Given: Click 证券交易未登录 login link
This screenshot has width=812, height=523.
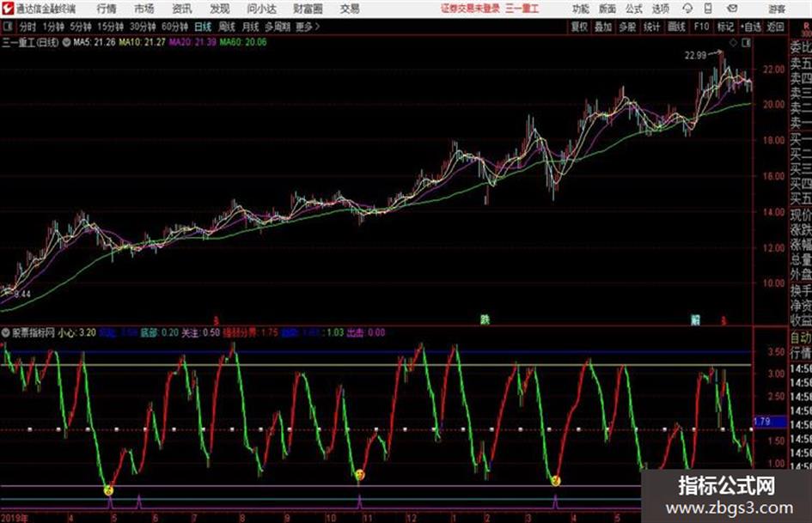Looking at the screenshot, I should [x=470, y=9].
